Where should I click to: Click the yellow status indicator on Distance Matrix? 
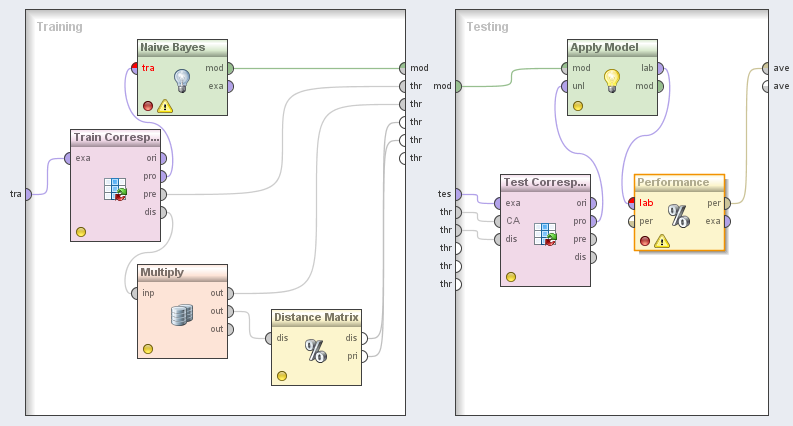tap(282, 376)
